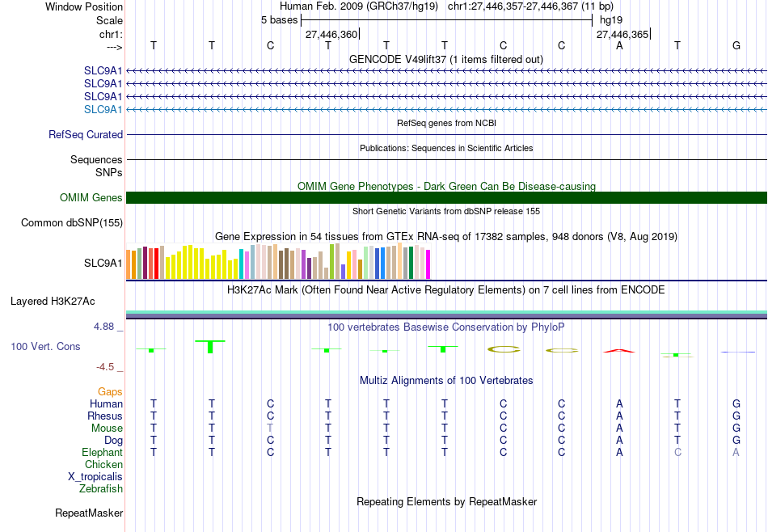Click the Gene Expression in 54 tissues title
This screenshot has height=532, width=768.
(x=446, y=237)
